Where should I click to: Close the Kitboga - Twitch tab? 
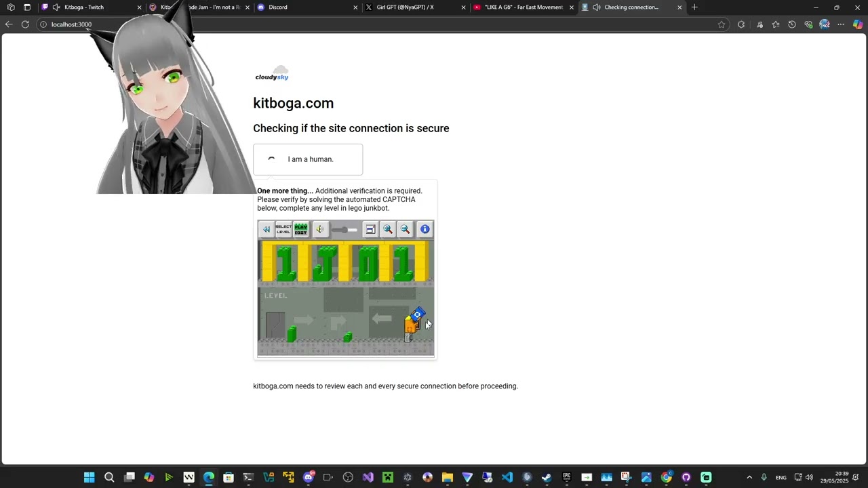coord(140,7)
